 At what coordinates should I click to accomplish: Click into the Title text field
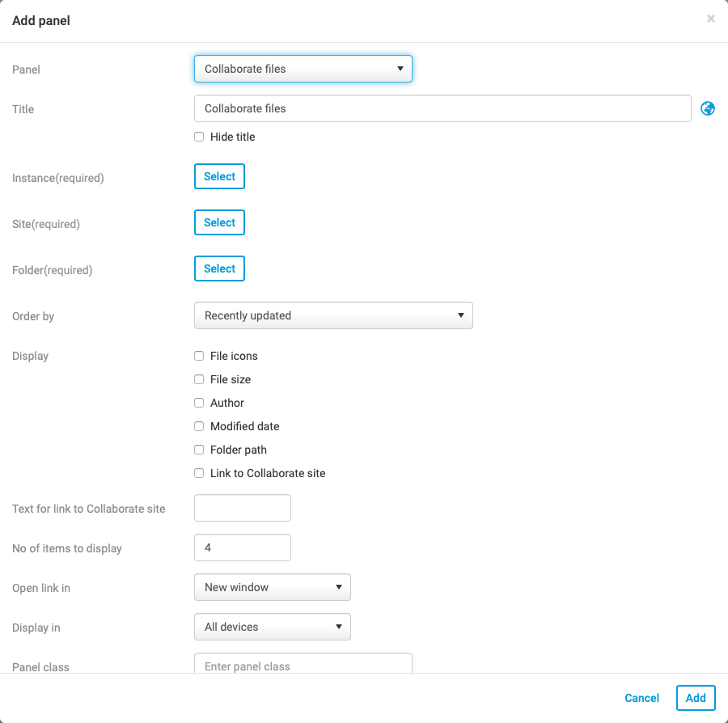tap(442, 108)
